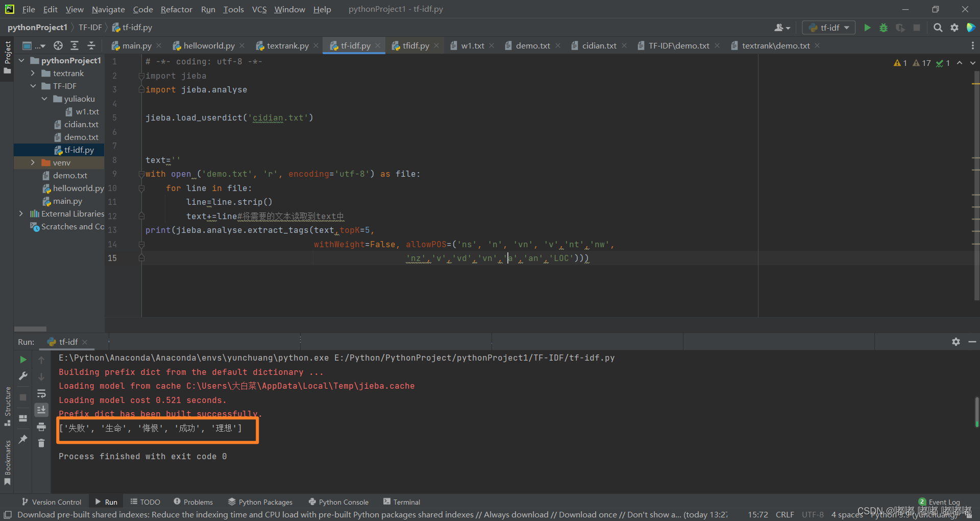Expand all project tree items icon
The image size is (980, 521).
pyautogui.click(x=75, y=45)
